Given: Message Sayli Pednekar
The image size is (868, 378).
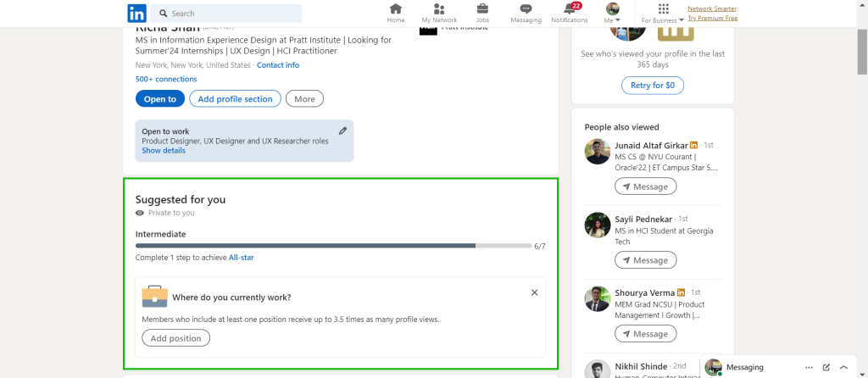Looking at the screenshot, I should pos(645,260).
